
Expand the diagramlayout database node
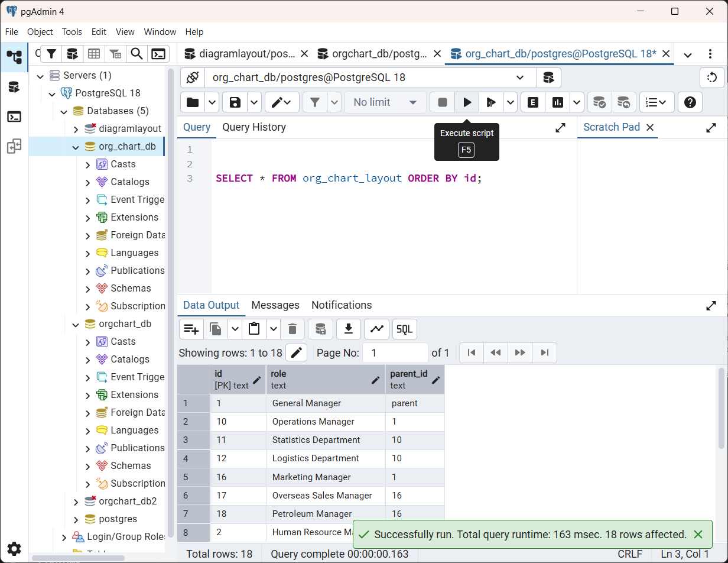tap(75, 129)
